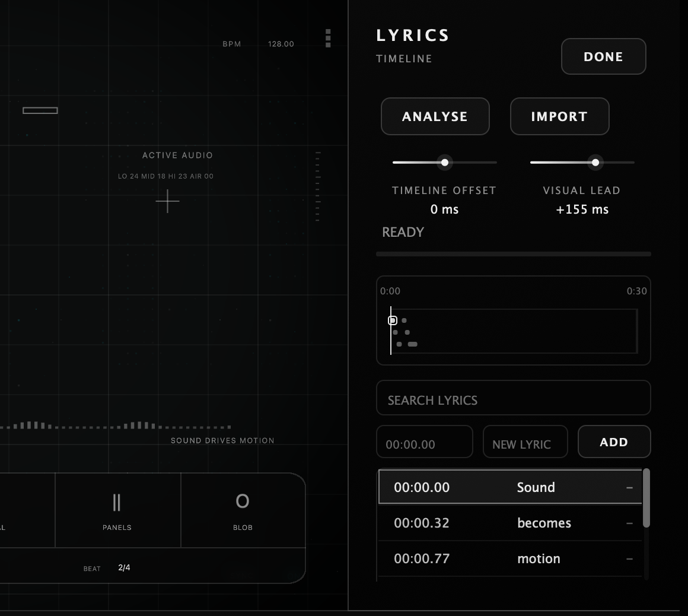688x616 pixels.
Task: Select the Blob mode icon
Action: coord(243,501)
